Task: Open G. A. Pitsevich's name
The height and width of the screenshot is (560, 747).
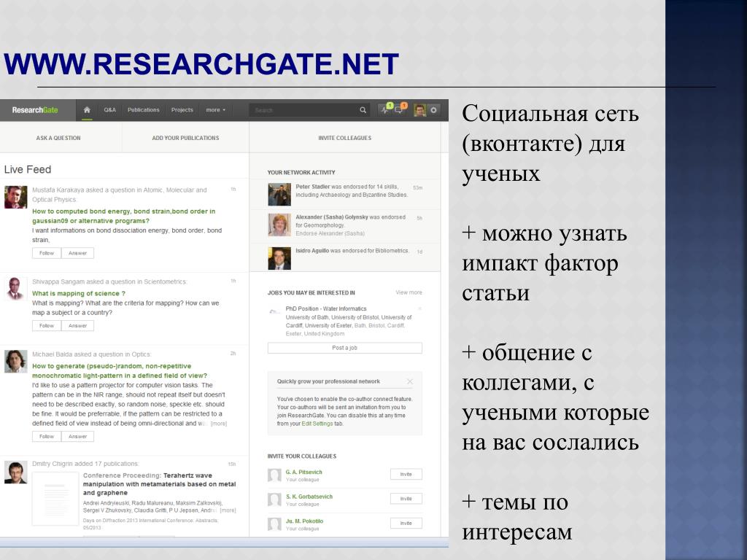Action: coord(304,472)
